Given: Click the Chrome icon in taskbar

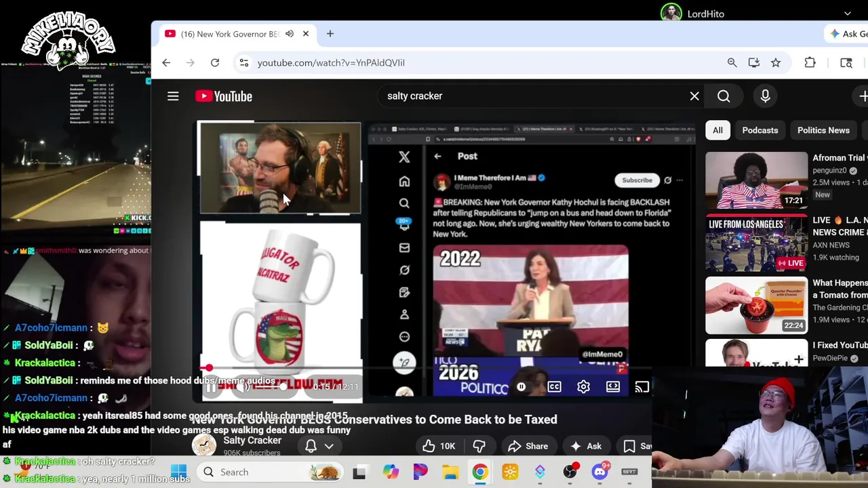Looking at the screenshot, I should click(x=479, y=472).
